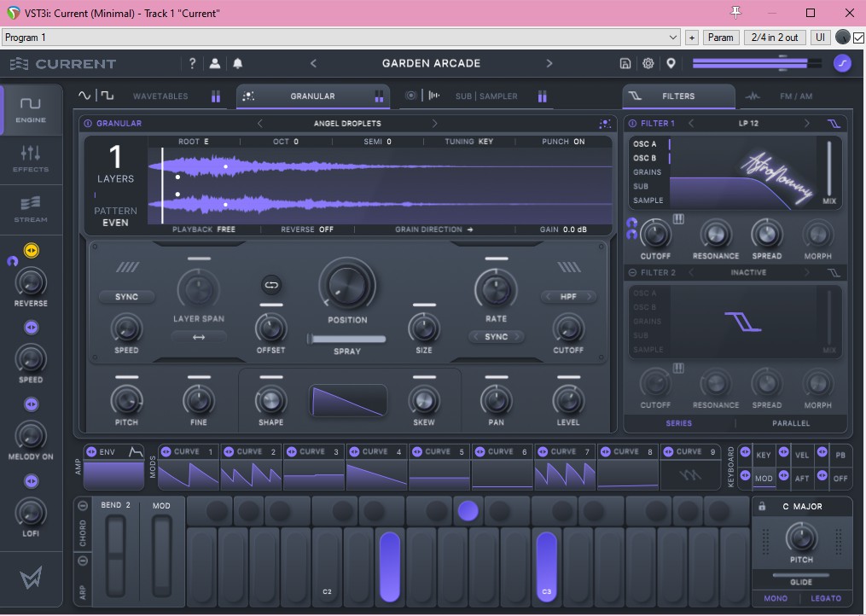Viewport: 866px width, 616px height.
Task: Select Series filter routing
Action: pyautogui.click(x=679, y=423)
